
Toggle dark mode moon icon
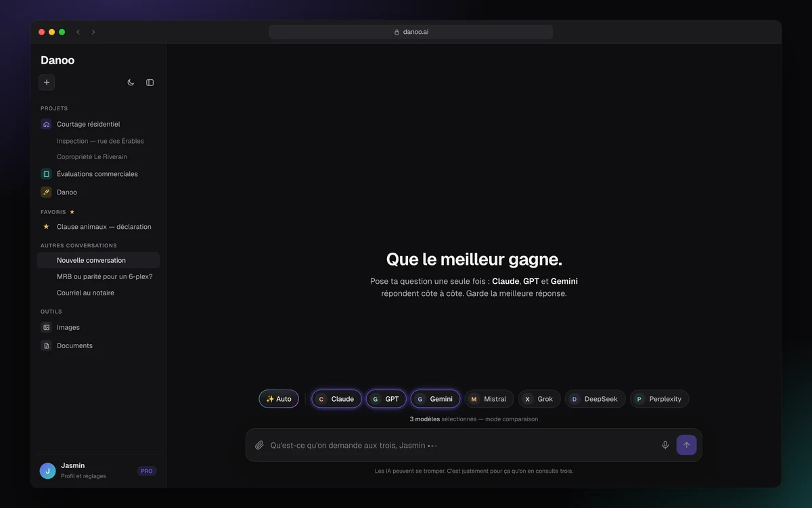(131, 83)
